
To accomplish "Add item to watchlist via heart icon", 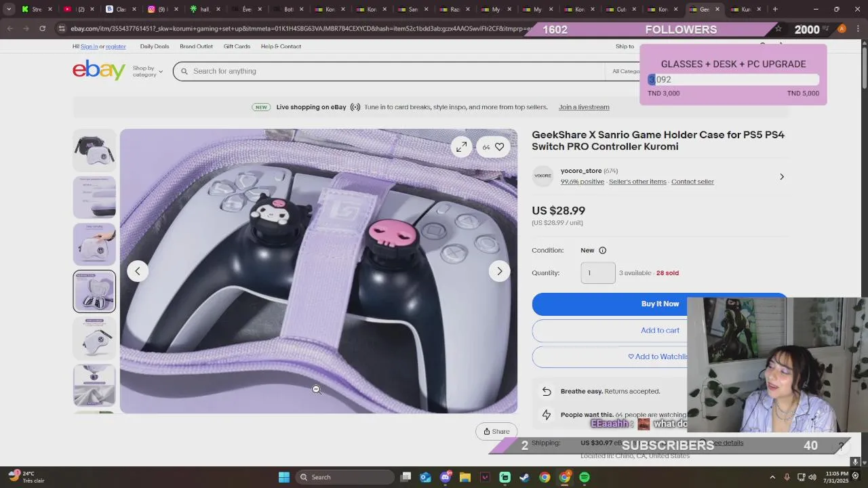I will click(499, 147).
